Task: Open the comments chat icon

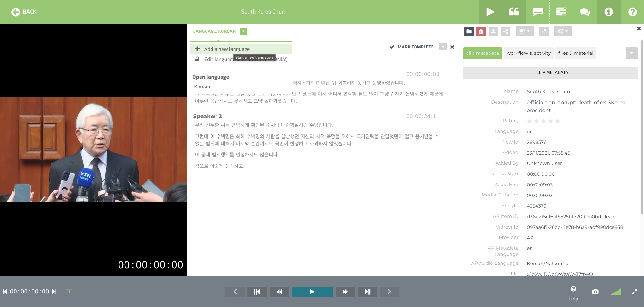Action: 585,12
